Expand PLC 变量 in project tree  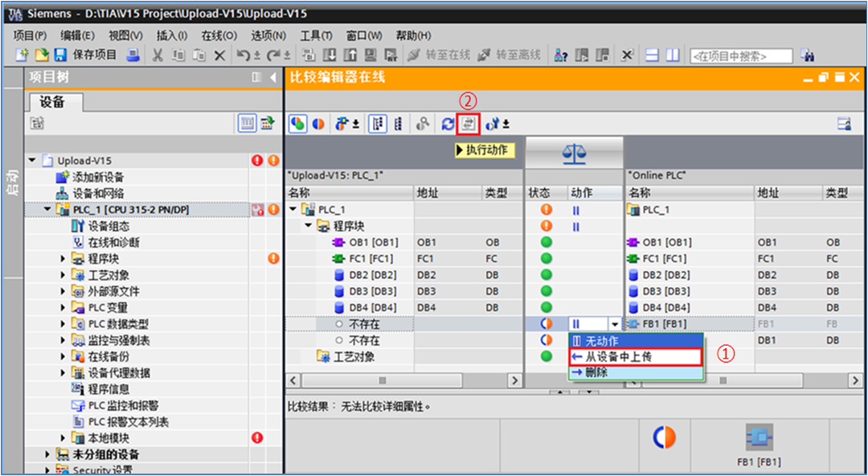(63, 307)
